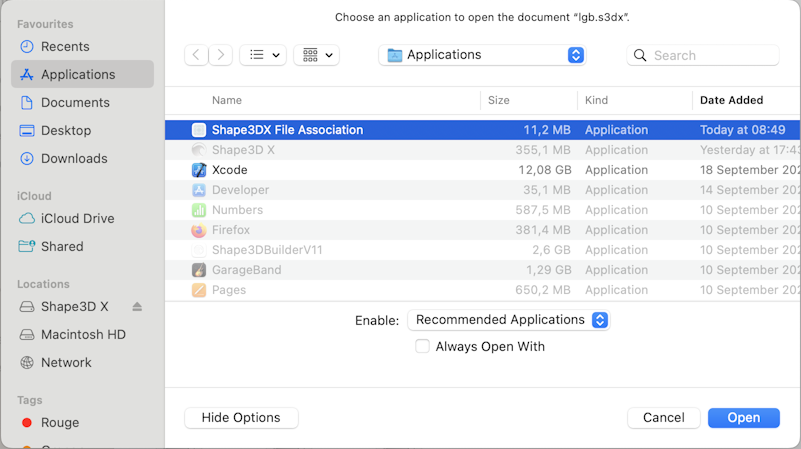Viewport: 801px width, 449px height.
Task: Select the Firefox row name
Action: coord(231,230)
